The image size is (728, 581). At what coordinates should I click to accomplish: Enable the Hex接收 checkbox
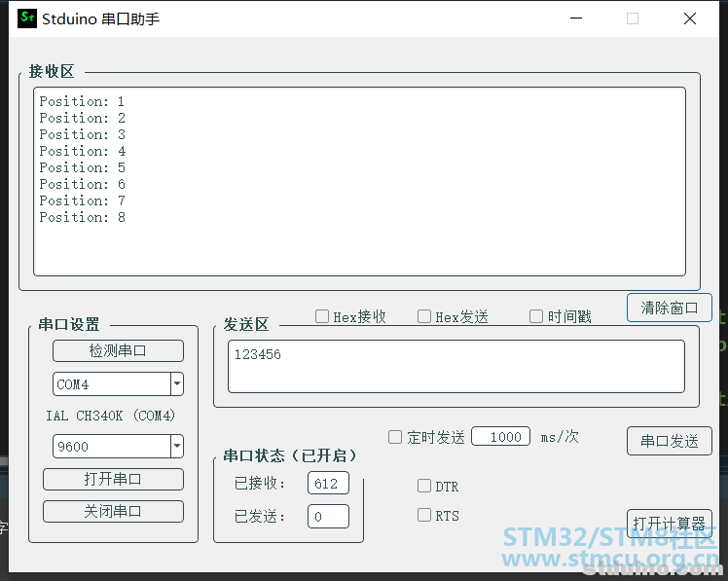click(x=322, y=316)
